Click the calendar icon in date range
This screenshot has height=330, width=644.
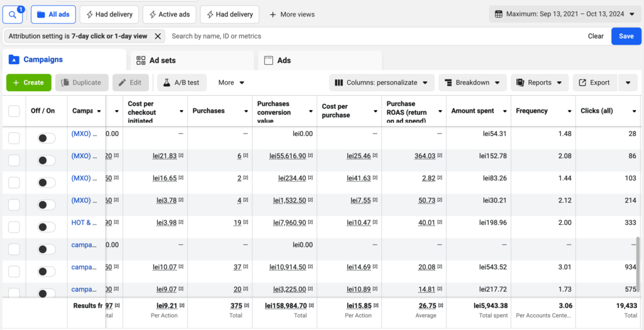pos(498,14)
